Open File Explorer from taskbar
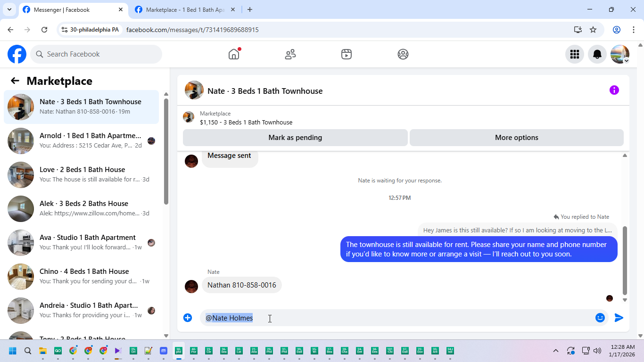This screenshot has width=644, height=362. coord(43,351)
